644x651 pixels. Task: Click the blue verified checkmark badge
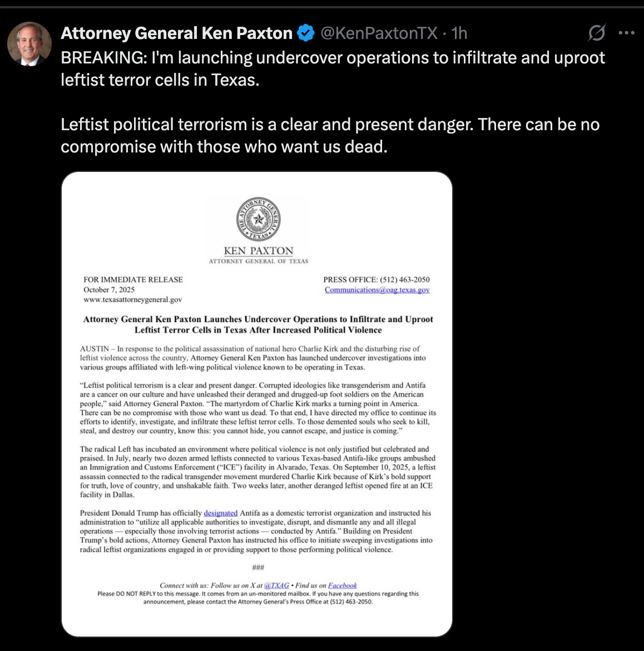click(305, 33)
